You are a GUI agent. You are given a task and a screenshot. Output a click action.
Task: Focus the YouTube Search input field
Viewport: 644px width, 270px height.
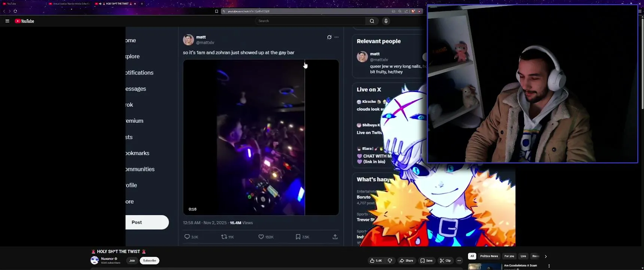tap(310, 21)
